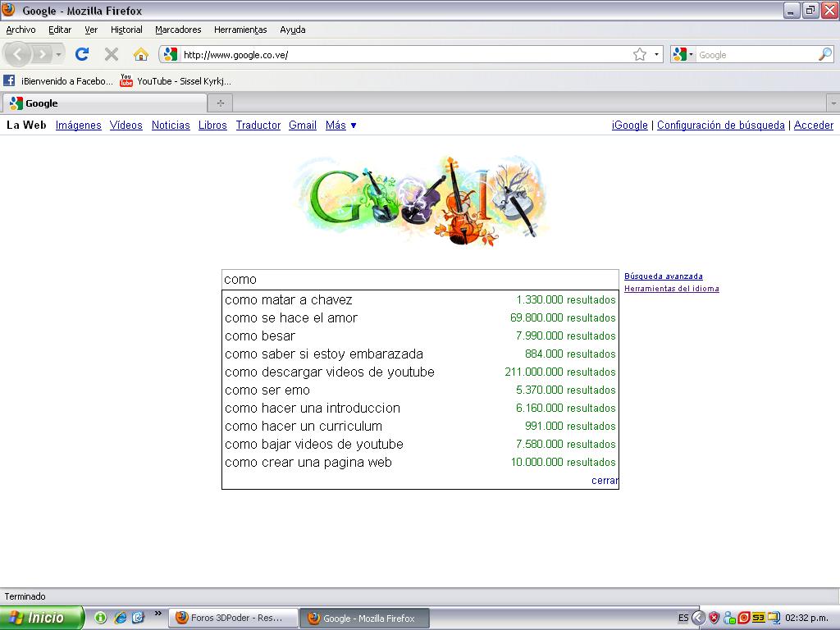Viewport: 840px width, 630px height.
Task: Select suggestion 'como crear una pagina web'
Action: (420, 463)
